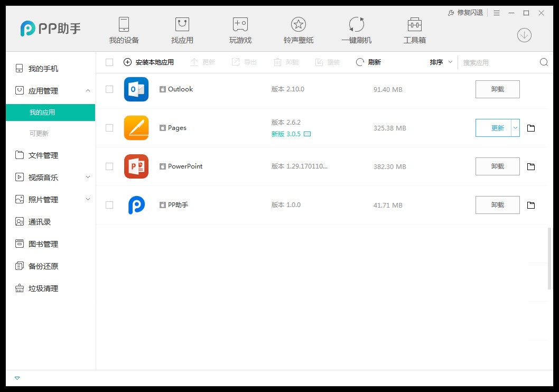
Task: Click the 导出 export toolbar button
Action: pos(244,62)
